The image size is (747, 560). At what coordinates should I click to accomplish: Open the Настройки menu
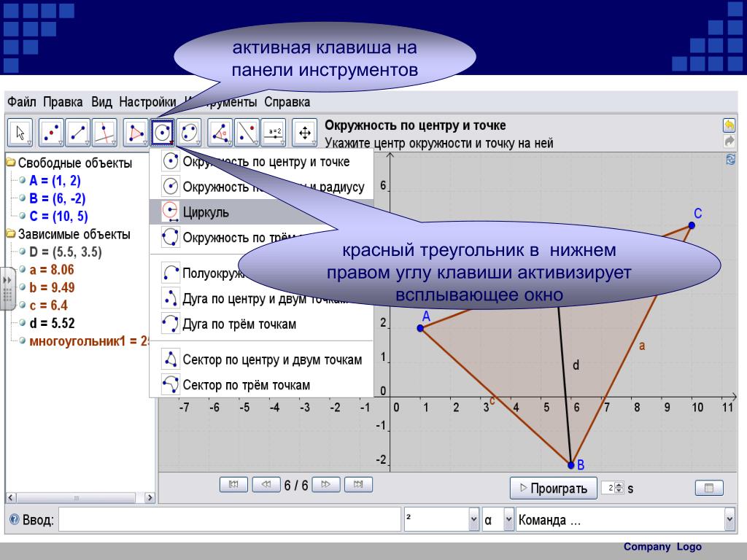click(x=147, y=102)
